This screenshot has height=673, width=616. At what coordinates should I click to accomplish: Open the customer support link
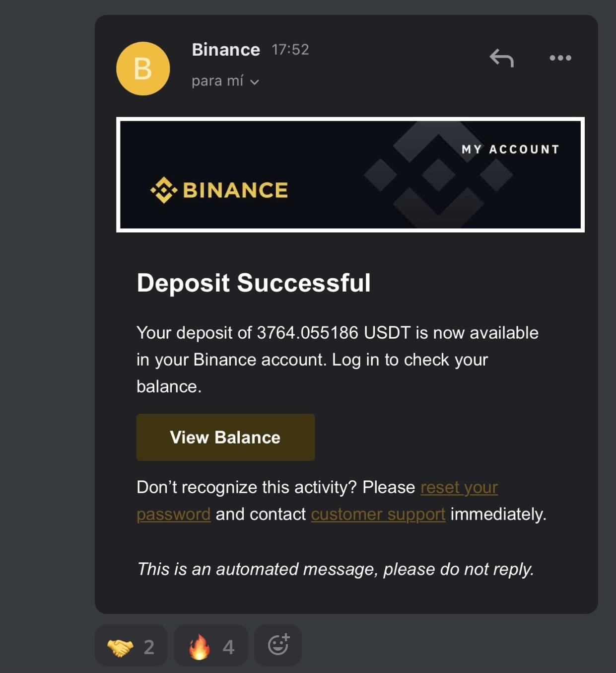tap(378, 514)
